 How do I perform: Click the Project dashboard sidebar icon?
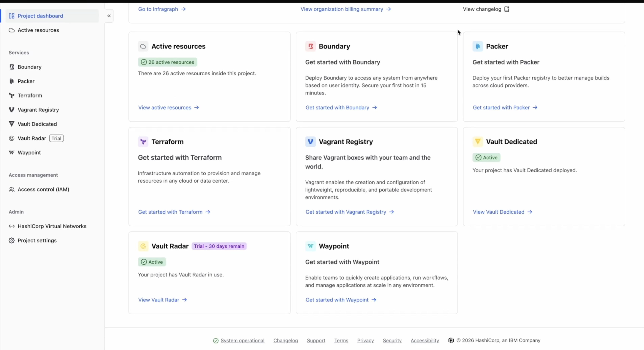pos(11,16)
